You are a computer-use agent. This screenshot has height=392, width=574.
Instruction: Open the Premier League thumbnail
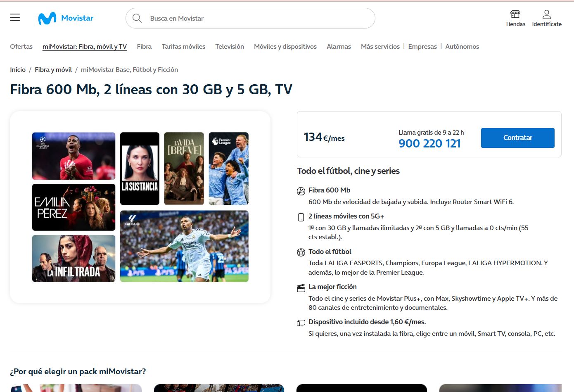(x=229, y=169)
